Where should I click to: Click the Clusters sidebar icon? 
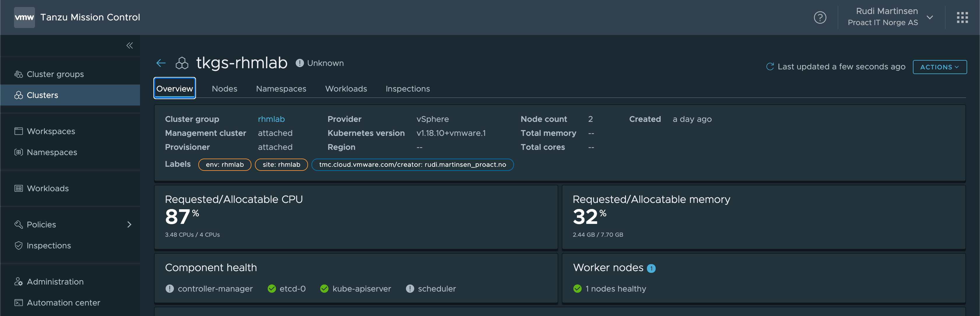(x=19, y=95)
